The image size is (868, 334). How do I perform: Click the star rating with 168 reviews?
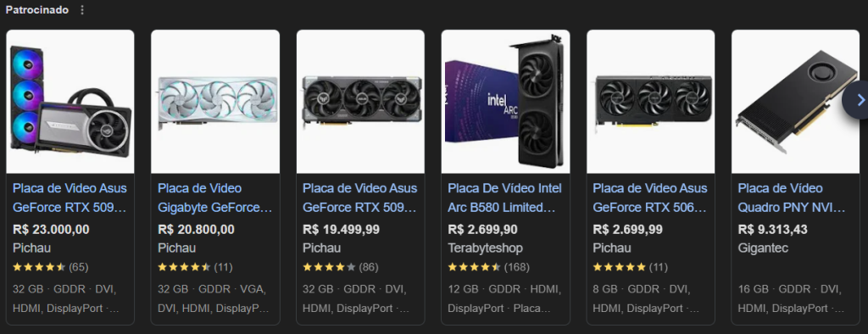(x=488, y=267)
